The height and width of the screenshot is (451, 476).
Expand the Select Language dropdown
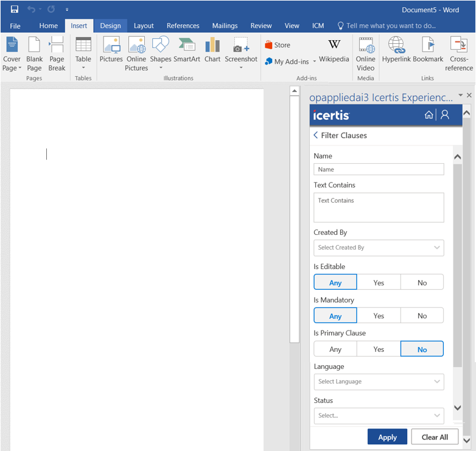tap(379, 382)
